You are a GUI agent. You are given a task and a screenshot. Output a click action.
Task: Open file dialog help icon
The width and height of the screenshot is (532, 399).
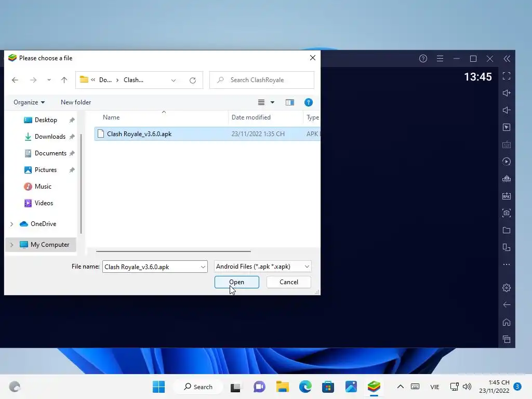(309, 102)
